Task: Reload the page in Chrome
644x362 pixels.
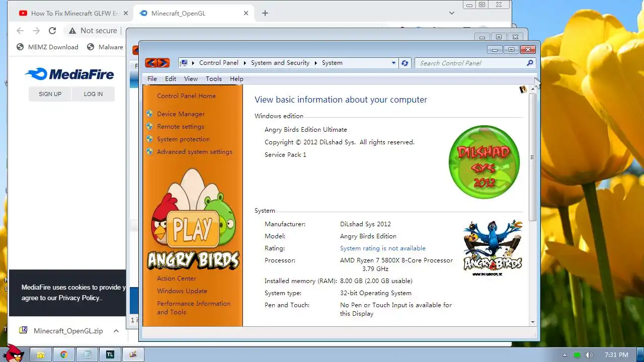Action: click(52, 31)
